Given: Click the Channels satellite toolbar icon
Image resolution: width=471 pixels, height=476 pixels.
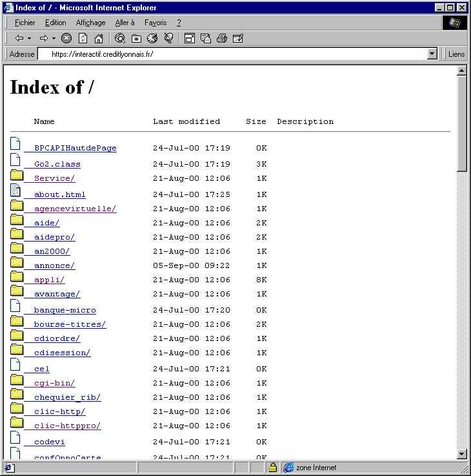Looking at the screenshot, I should [x=168, y=38].
